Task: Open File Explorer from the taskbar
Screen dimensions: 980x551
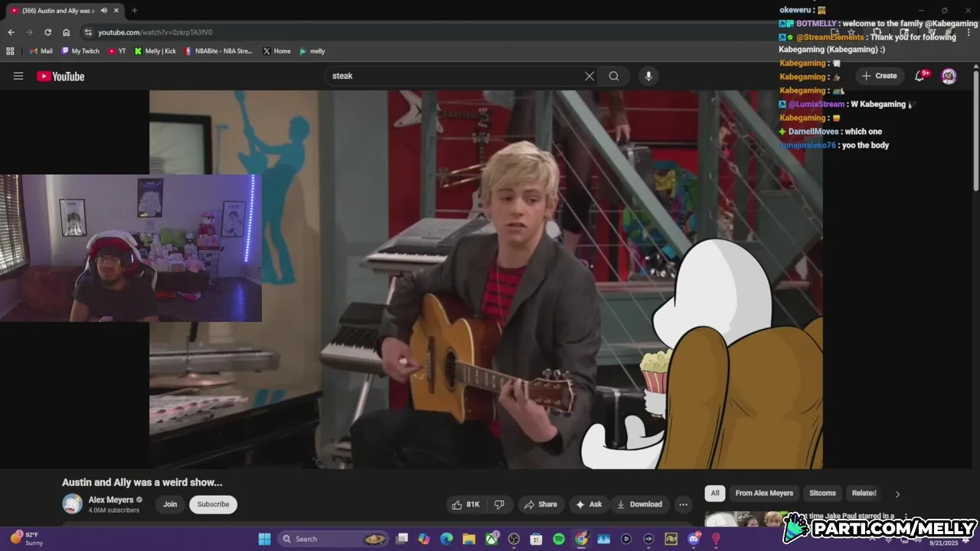Action: pyautogui.click(x=469, y=539)
